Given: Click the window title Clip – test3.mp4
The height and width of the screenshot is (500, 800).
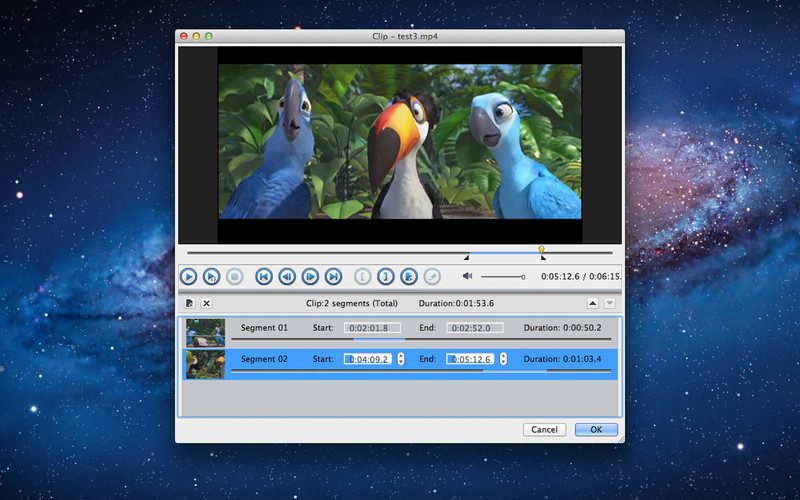Looking at the screenshot, I should [x=405, y=36].
